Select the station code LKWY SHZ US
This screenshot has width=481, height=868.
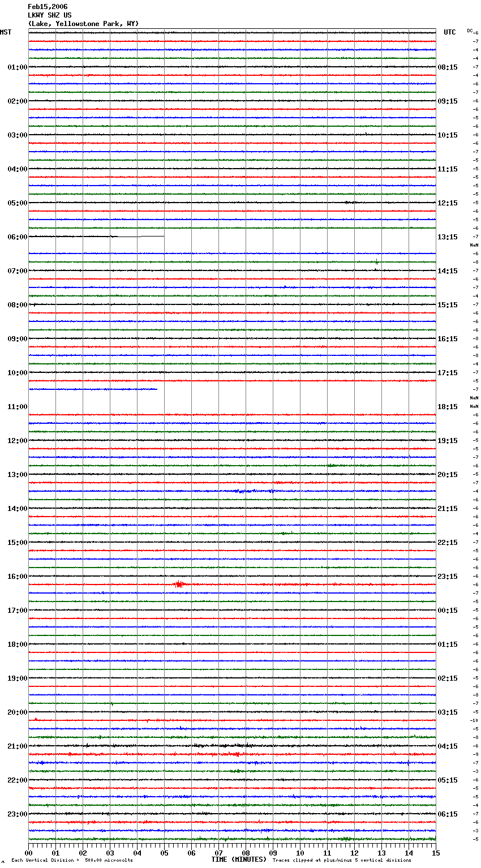[50, 15]
